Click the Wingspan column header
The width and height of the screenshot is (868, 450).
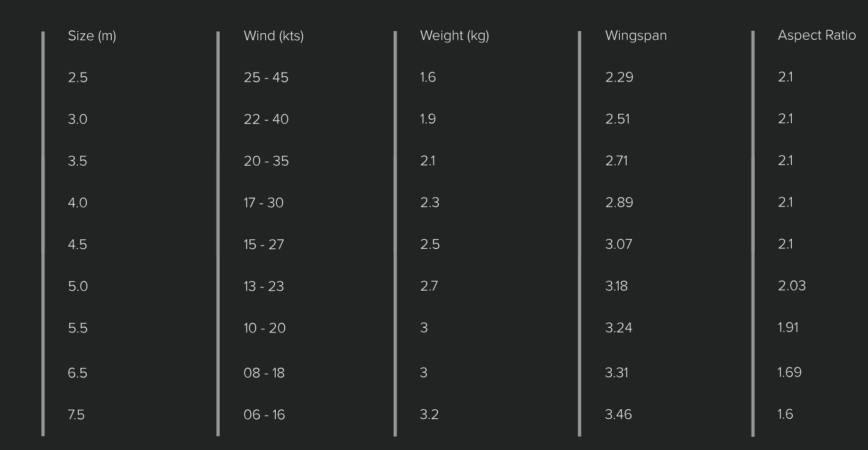pos(636,35)
